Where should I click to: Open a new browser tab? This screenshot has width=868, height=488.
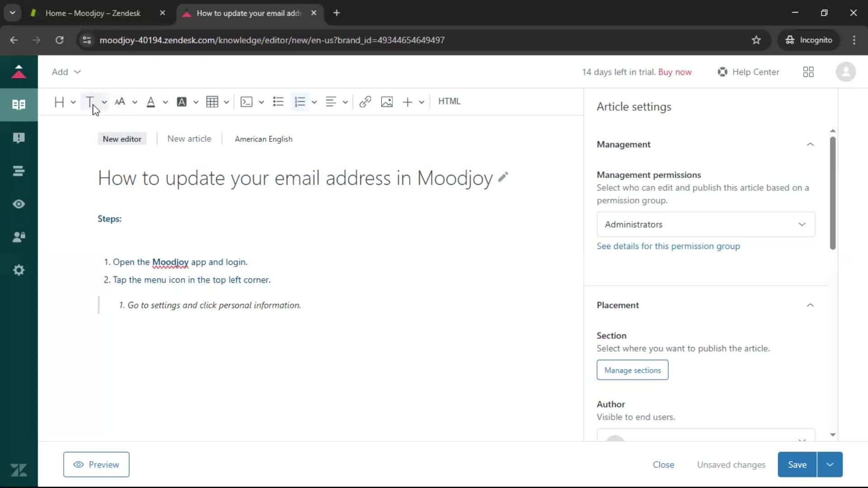[x=336, y=13]
